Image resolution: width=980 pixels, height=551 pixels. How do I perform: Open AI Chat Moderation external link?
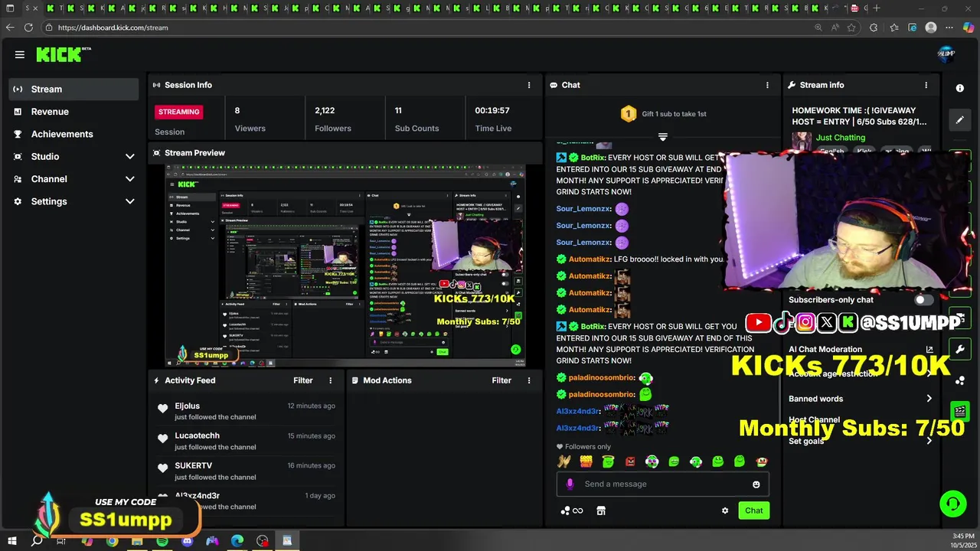929,350
